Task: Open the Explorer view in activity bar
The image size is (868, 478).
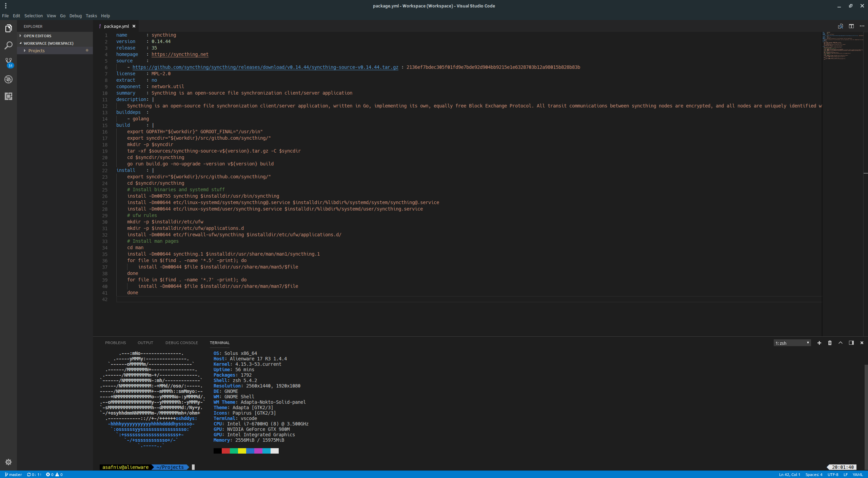Action: coord(8,28)
